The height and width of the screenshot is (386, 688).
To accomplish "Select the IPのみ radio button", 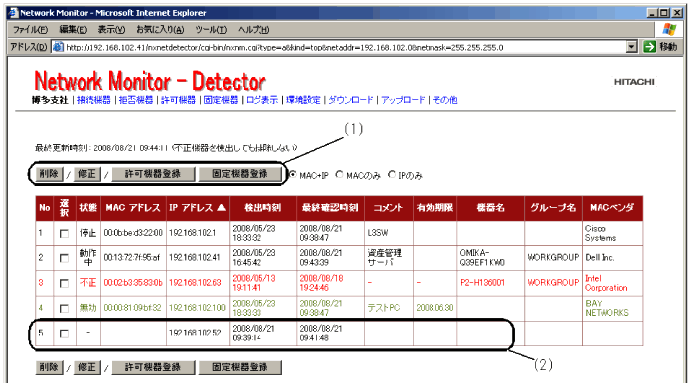I will point(392,174).
